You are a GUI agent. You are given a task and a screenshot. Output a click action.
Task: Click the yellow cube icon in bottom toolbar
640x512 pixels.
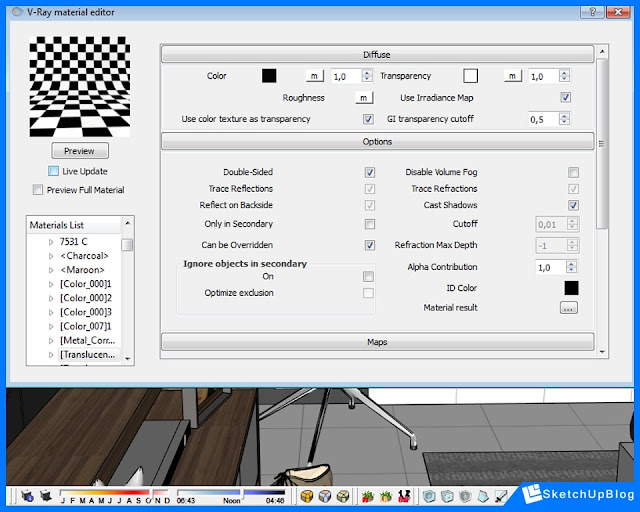(x=307, y=496)
